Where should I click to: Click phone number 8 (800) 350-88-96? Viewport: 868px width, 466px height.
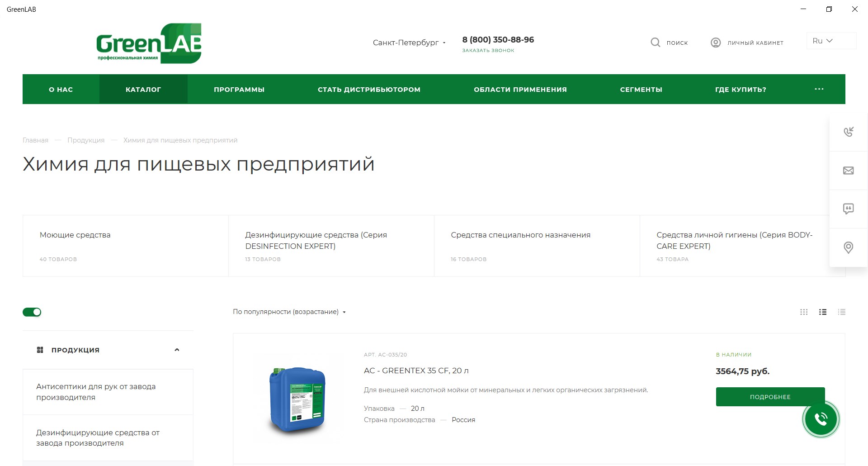pos(498,40)
